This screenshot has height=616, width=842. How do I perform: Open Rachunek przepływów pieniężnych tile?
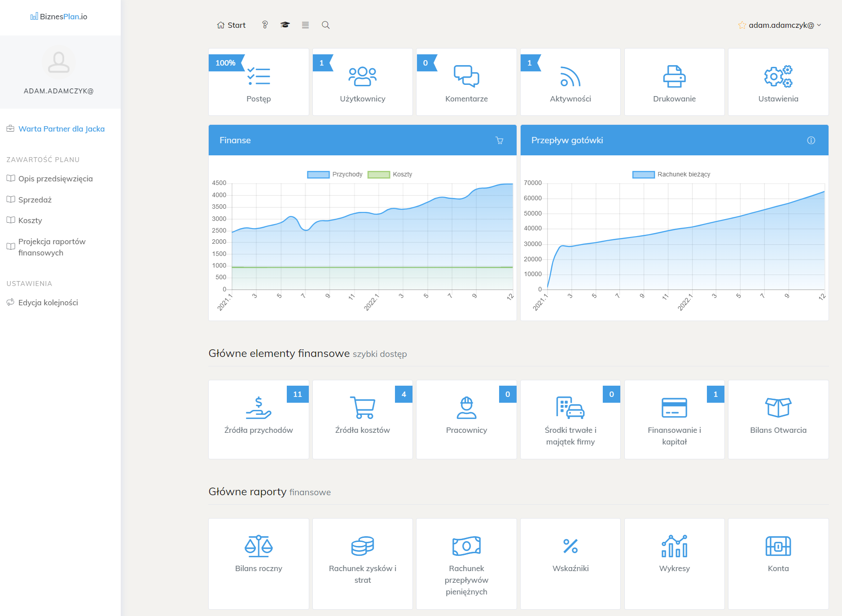click(x=466, y=564)
